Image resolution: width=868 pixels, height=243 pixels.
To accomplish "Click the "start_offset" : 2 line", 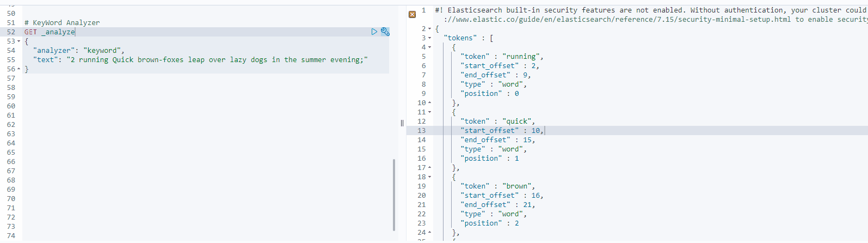I will [500, 66].
